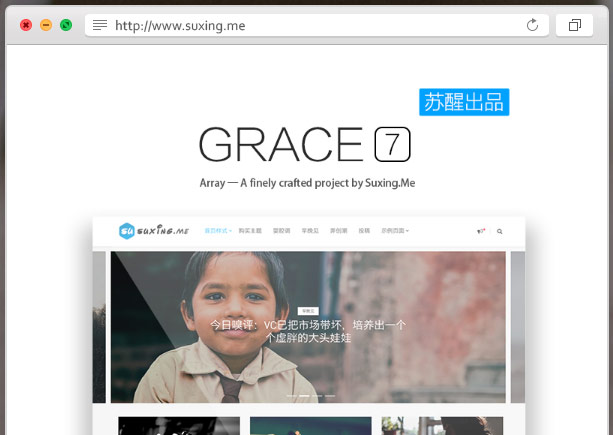Click the small white category tag above headline
This screenshot has height=435, width=613.
tap(308, 311)
